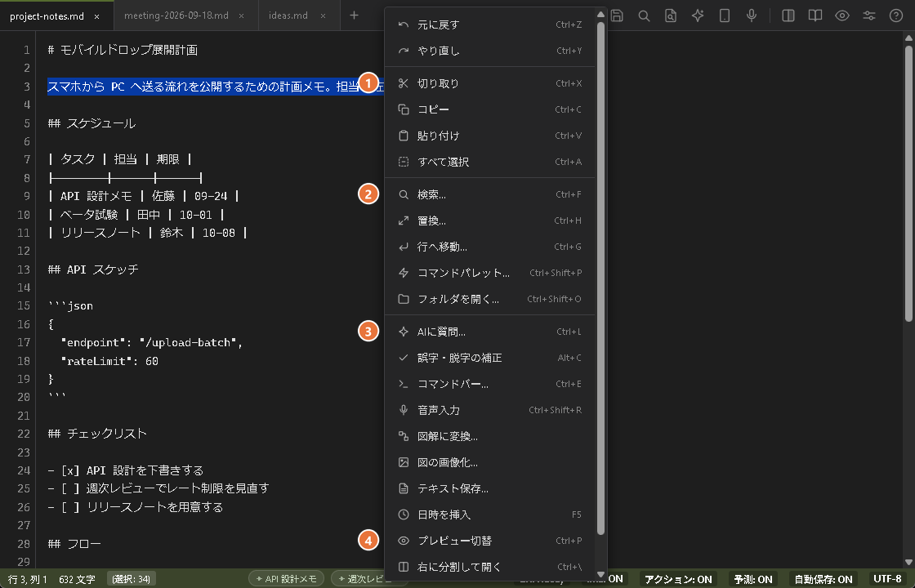Select the project-notes.md tab

[x=47, y=16]
